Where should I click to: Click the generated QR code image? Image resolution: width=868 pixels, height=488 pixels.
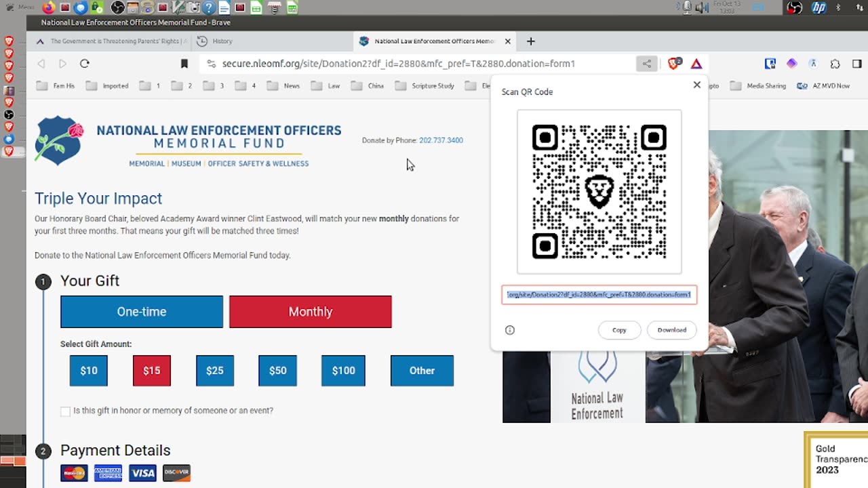[x=599, y=192]
